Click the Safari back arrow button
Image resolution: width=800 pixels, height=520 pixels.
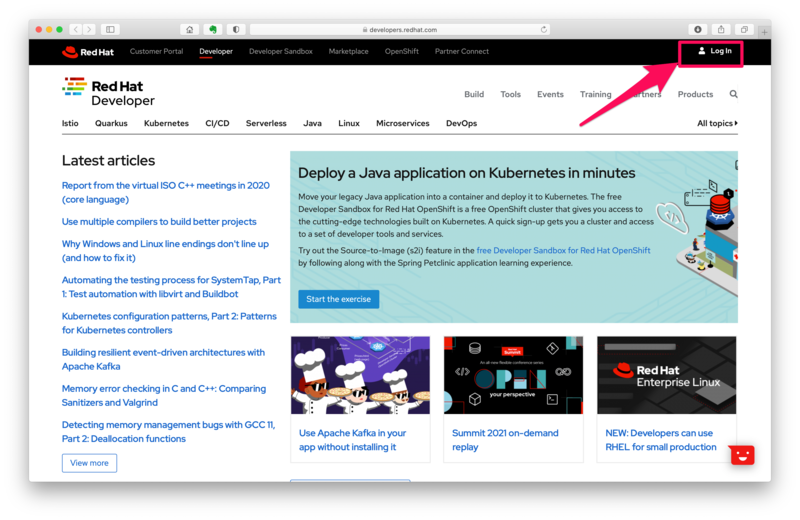coord(76,30)
